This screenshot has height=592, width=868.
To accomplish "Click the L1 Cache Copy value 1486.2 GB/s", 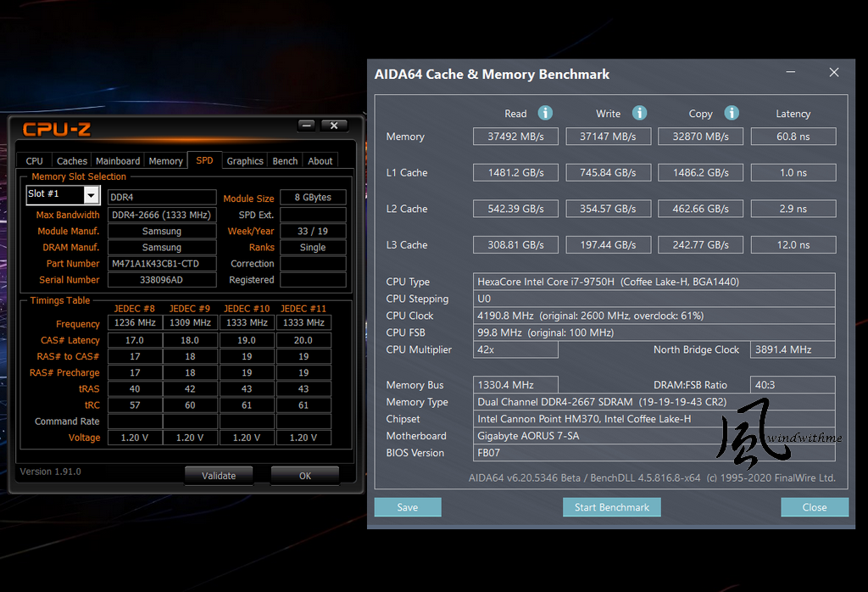I will (x=700, y=172).
